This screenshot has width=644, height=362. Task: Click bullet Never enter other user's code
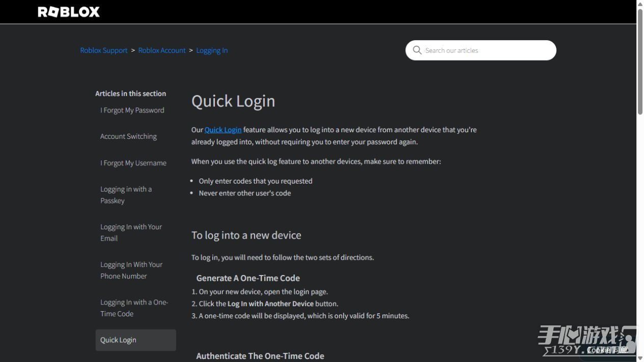coord(245,193)
